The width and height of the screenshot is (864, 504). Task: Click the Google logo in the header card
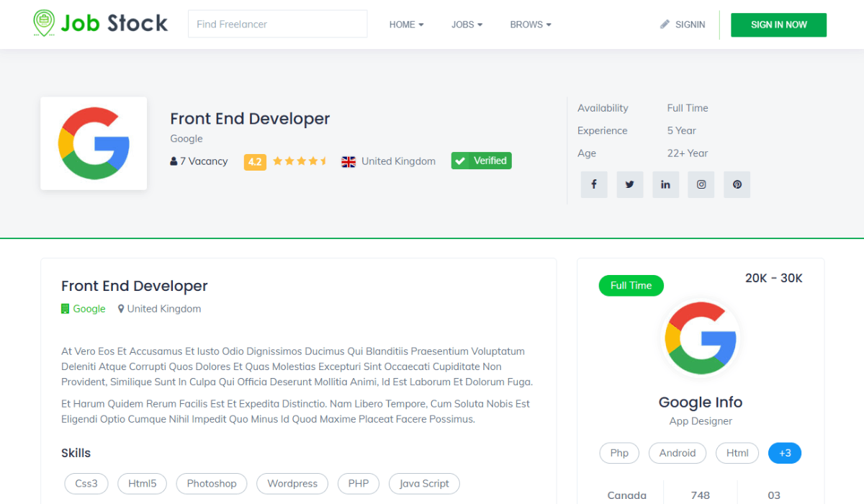94,143
